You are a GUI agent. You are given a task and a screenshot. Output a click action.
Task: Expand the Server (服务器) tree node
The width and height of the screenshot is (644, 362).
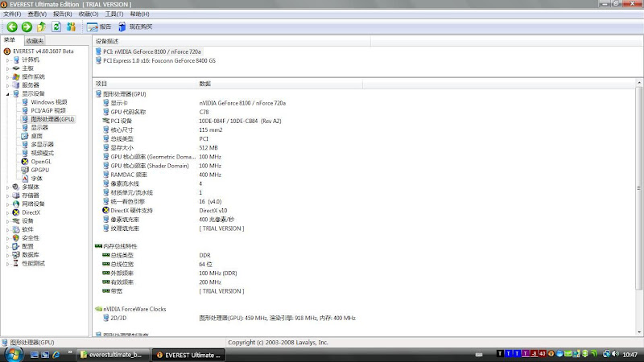pyautogui.click(x=7, y=85)
